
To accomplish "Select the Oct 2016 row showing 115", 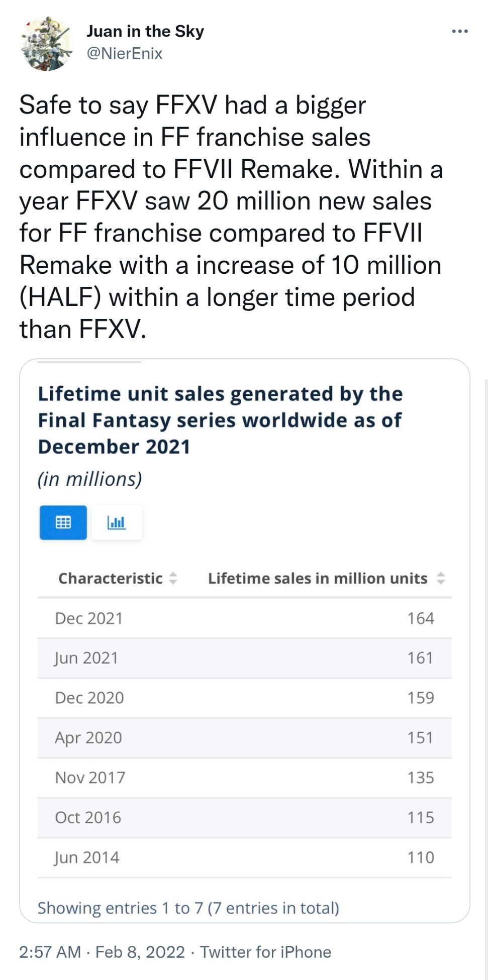I will (x=244, y=817).
